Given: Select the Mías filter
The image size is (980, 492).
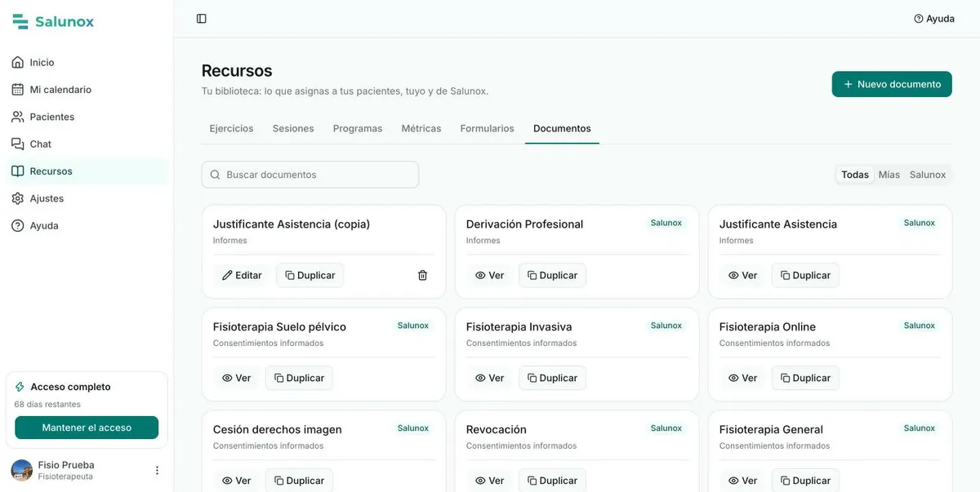Looking at the screenshot, I should coord(889,175).
